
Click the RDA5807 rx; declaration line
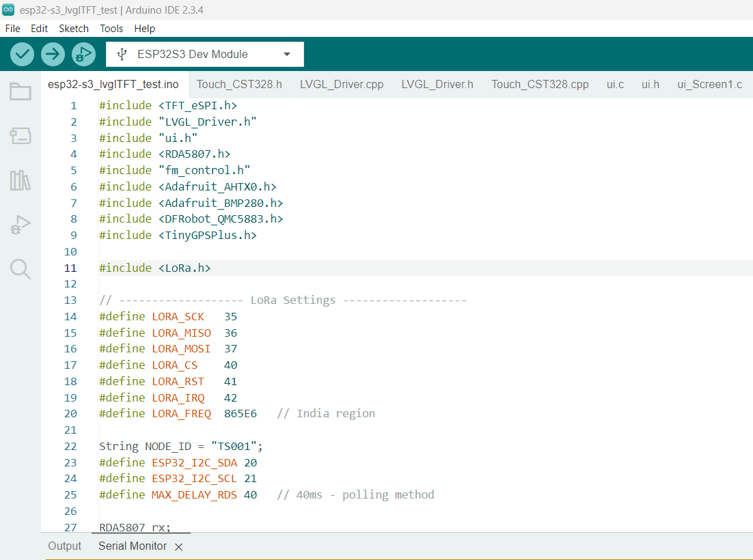click(135, 527)
